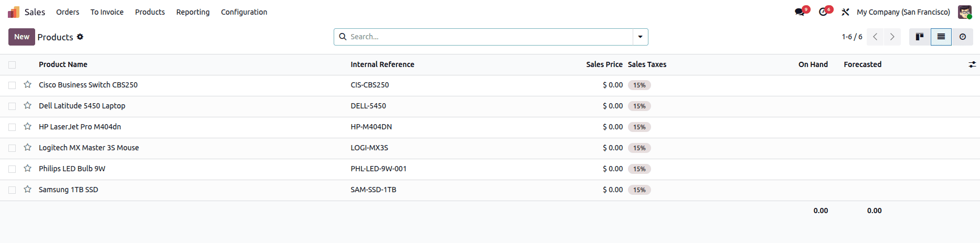Open the Dell Latitude 5450 Laptop product
This screenshot has height=243, width=980.
82,106
